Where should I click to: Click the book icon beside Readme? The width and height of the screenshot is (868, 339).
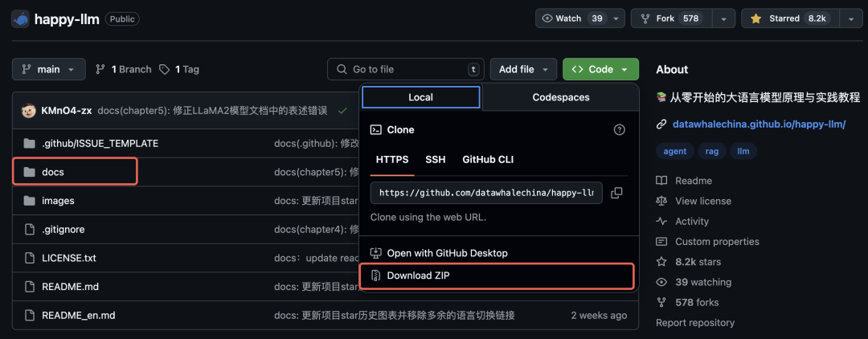click(661, 181)
